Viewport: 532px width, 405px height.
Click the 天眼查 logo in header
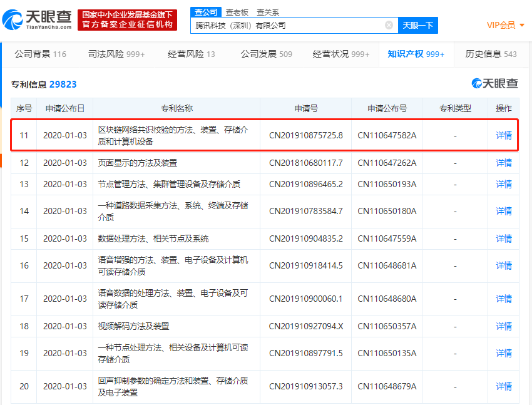36,19
